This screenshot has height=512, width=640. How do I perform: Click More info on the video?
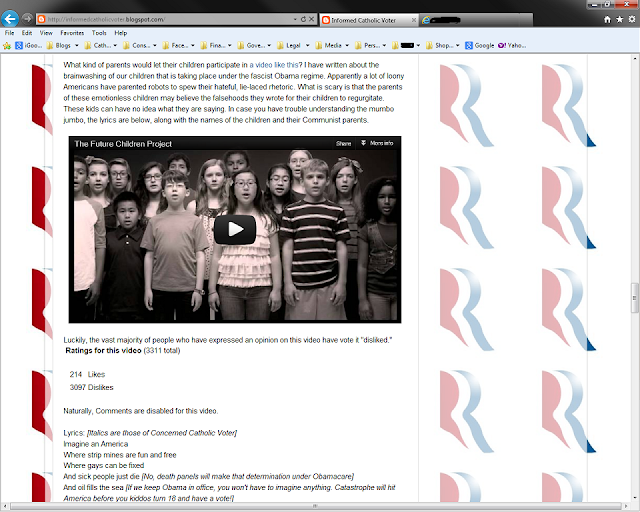[x=377, y=143]
